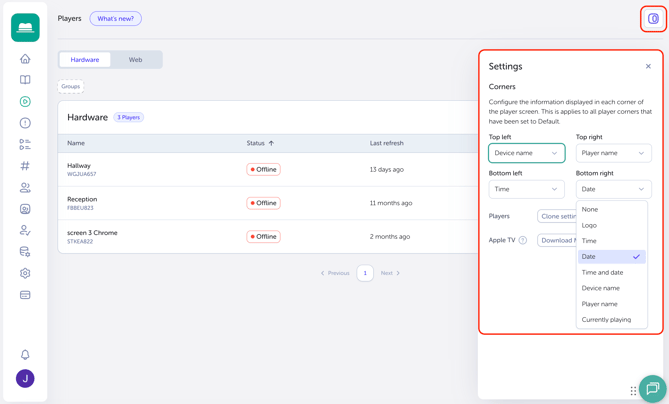Image resolution: width=669 pixels, height=404 pixels.
Task: Select Device name in dropdown list
Action: pyautogui.click(x=612, y=288)
